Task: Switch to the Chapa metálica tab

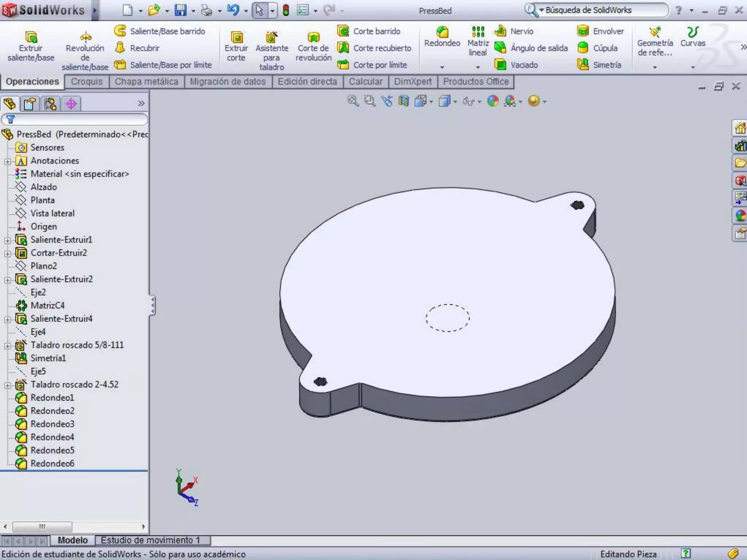Action: coord(146,82)
